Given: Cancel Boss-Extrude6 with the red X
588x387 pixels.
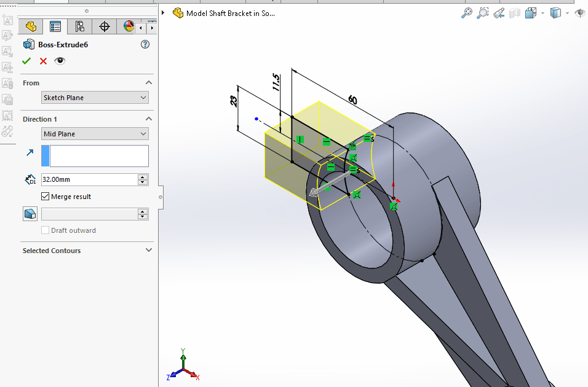Looking at the screenshot, I should click(42, 61).
